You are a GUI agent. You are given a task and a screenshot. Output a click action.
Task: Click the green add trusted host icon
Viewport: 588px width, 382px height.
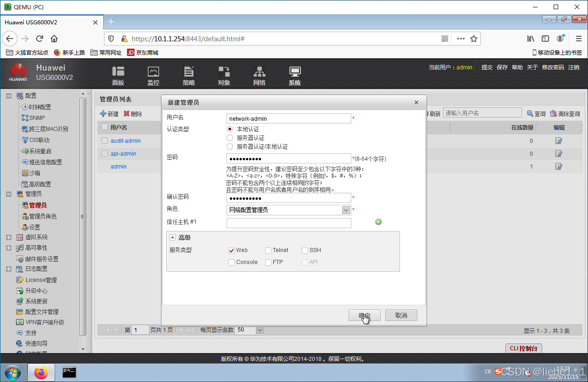[x=378, y=222]
